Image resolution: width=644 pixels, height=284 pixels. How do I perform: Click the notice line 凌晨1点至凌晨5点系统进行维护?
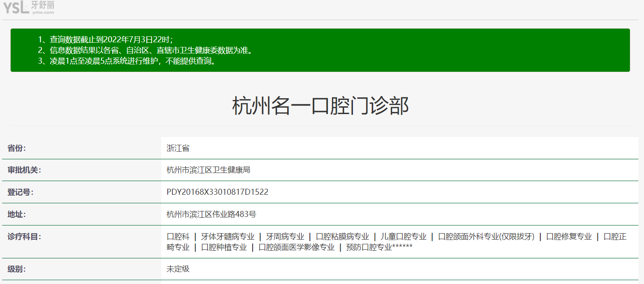click(126, 61)
